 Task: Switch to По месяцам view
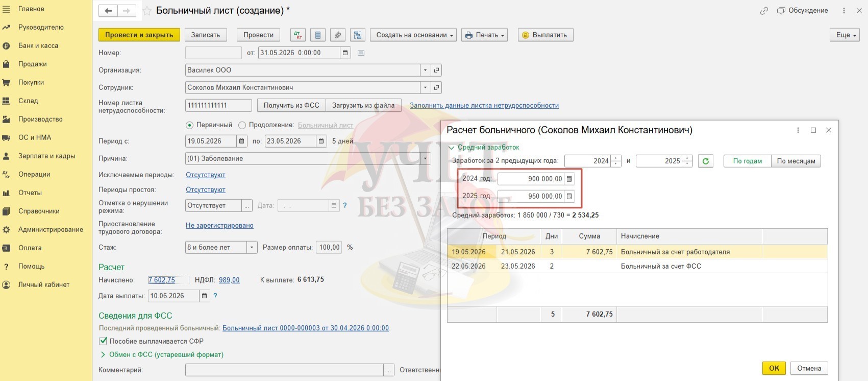click(796, 161)
